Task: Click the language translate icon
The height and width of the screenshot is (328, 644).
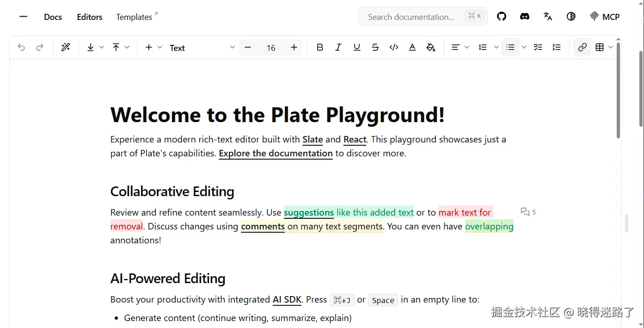Action: click(548, 17)
